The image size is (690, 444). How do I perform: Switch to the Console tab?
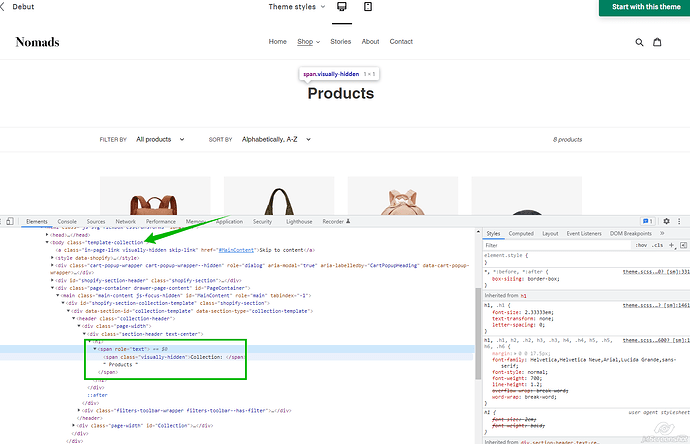click(67, 221)
